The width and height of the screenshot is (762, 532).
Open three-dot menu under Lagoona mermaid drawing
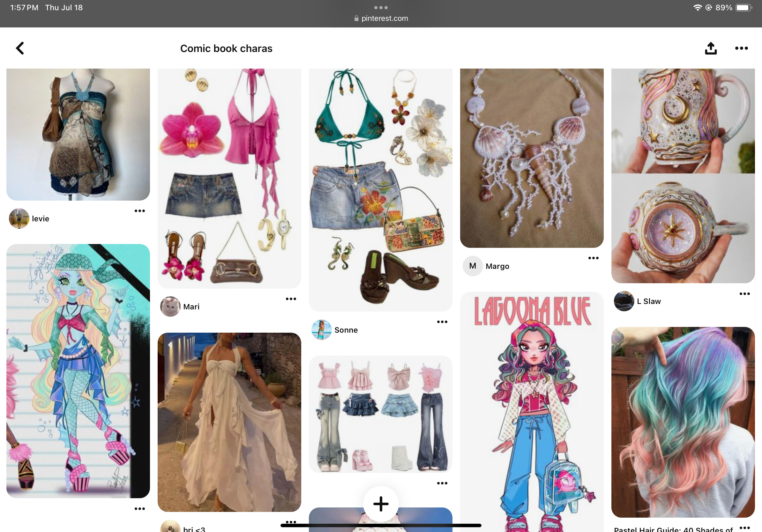click(x=139, y=508)
